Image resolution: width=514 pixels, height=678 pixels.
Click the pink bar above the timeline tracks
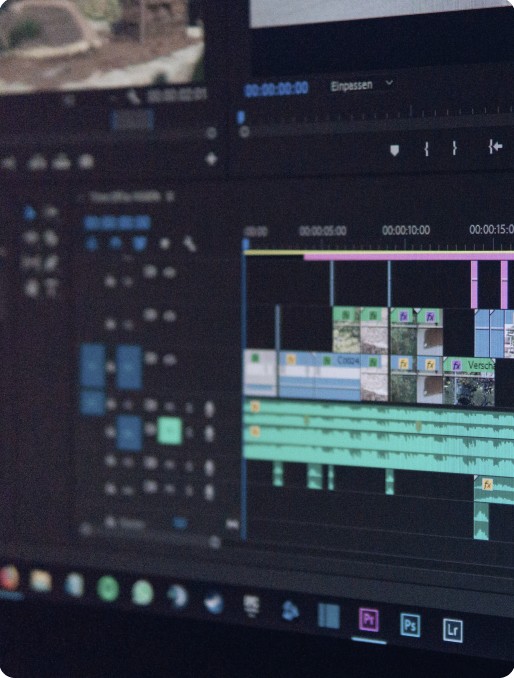click(x=409, y=257)
